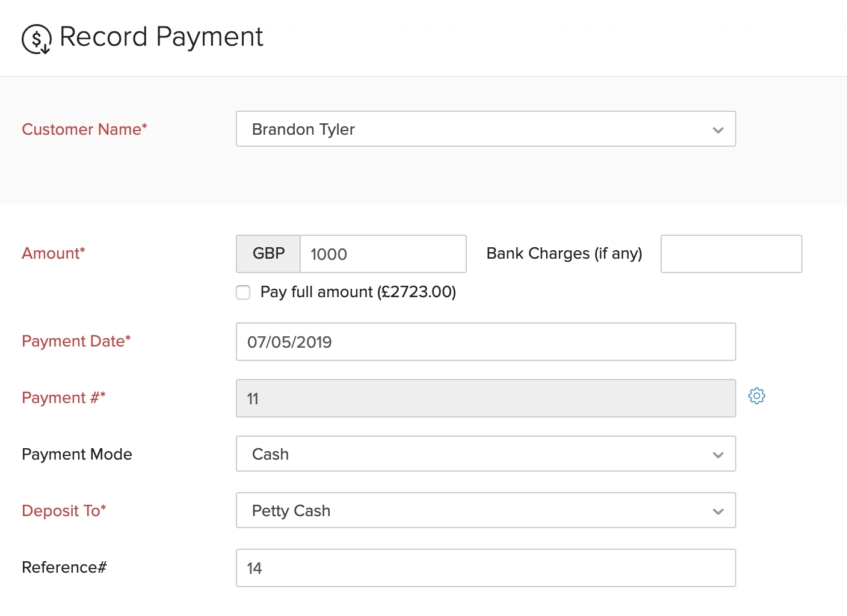Viewport: 847px width, 616px height.
Task: Click the Deposit To label
Action: pos(64,511)
